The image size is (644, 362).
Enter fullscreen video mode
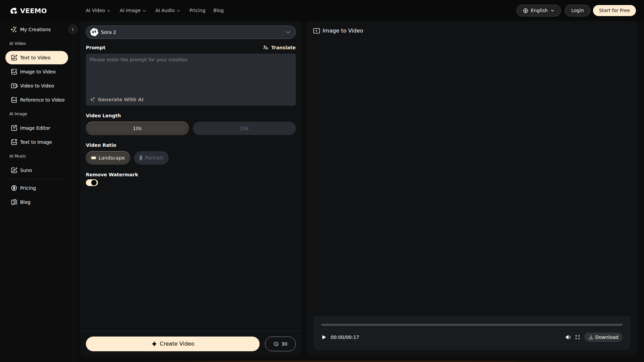click(x=578, y=337)
